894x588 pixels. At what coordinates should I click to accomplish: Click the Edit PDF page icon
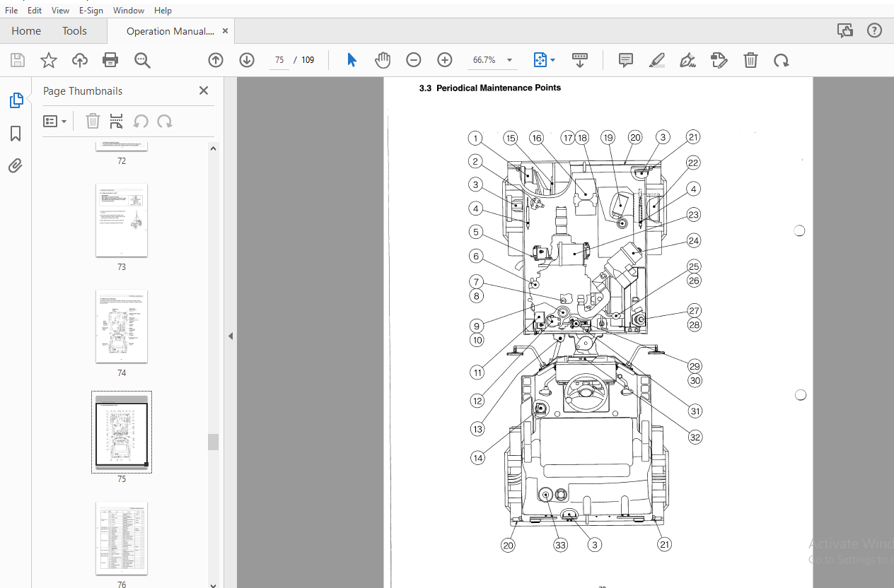pyautogui.click(x=719, y=60)
